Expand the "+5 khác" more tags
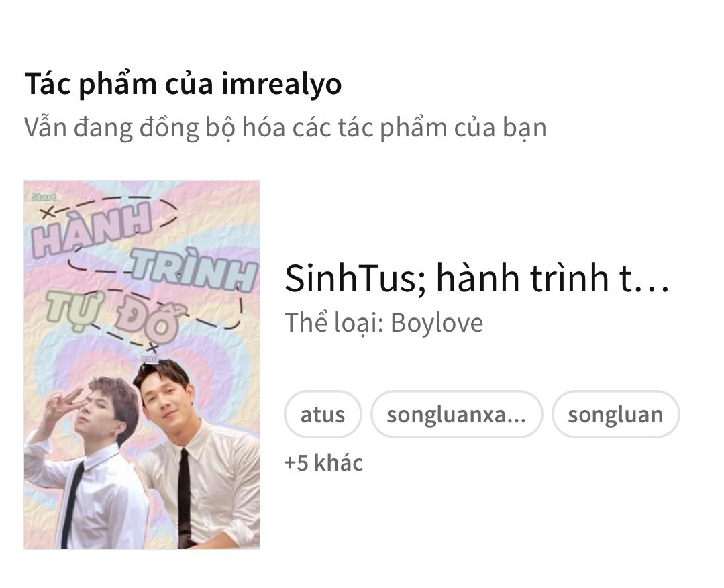The height and width of the screenshot is (588, 724). pos(323,463)
